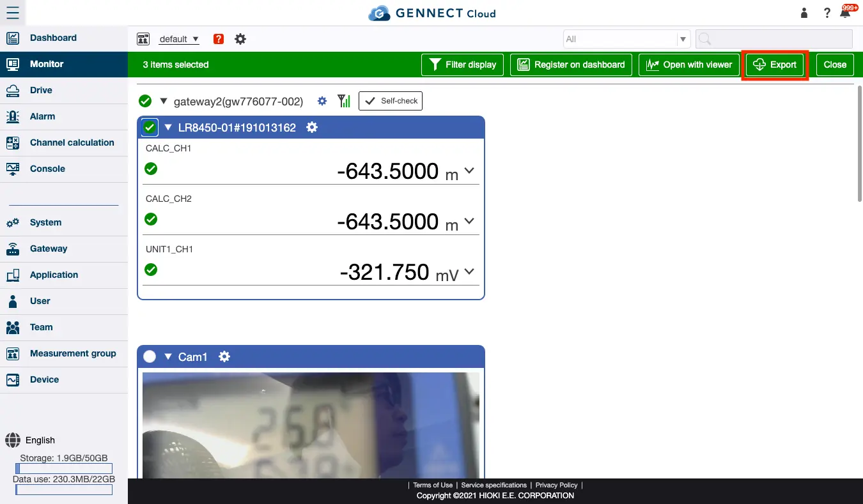
Task: Click the Storage usage progress bar
Action: tap(64, 468)
